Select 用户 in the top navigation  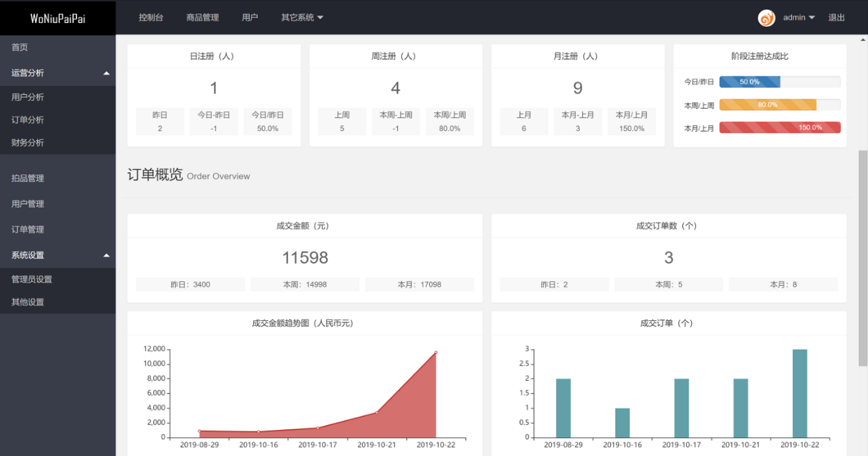[250, 18]
